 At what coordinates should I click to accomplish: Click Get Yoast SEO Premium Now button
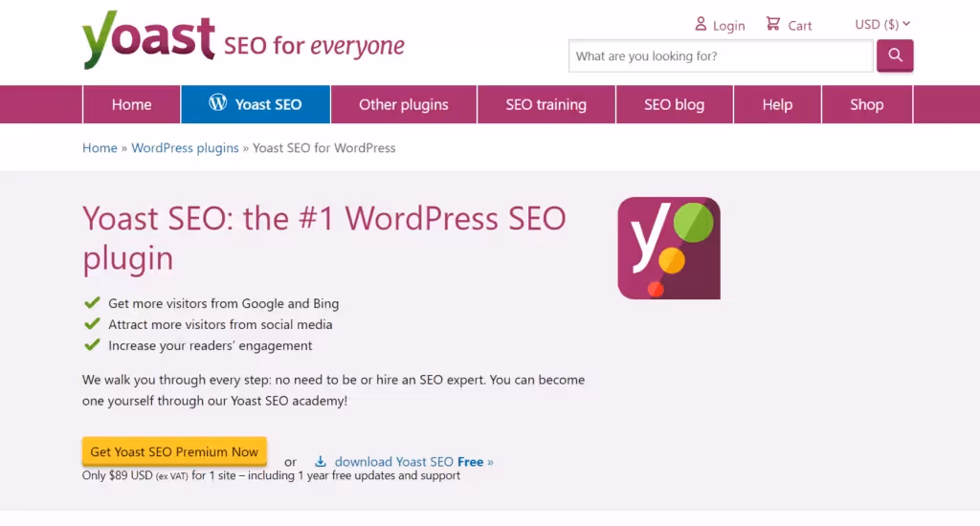[174, 451]
